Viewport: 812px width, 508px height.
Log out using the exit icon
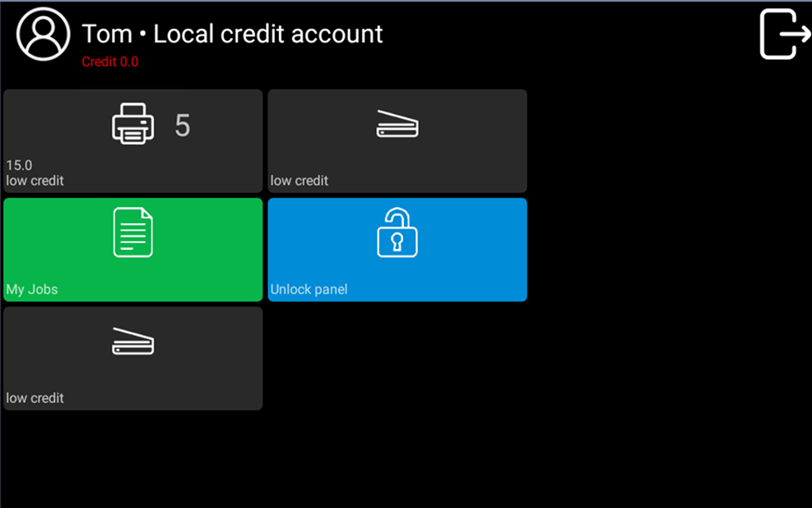click(x=785, y=34)
